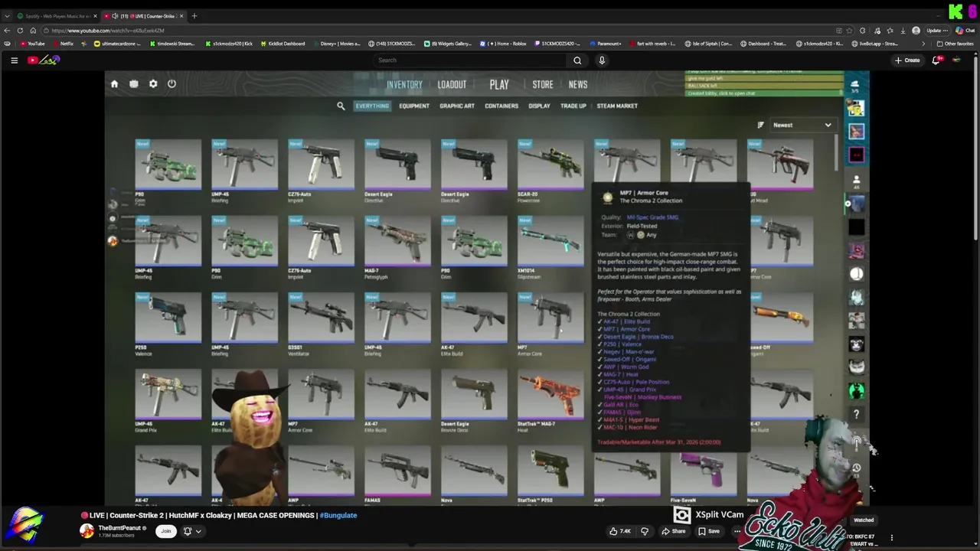Open the NEWS game menu
980x551 pixels.
578,85
